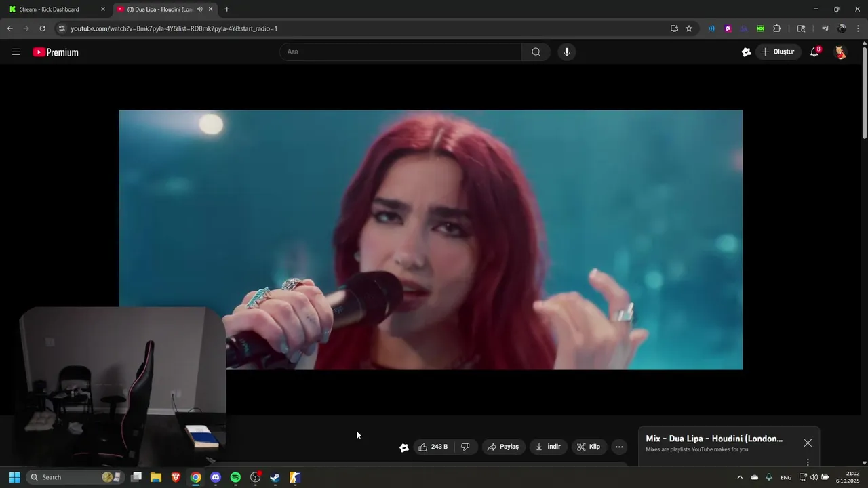868x488 pixels.
Task: Show hidden system tray icons
Action: tap(740, 477)
